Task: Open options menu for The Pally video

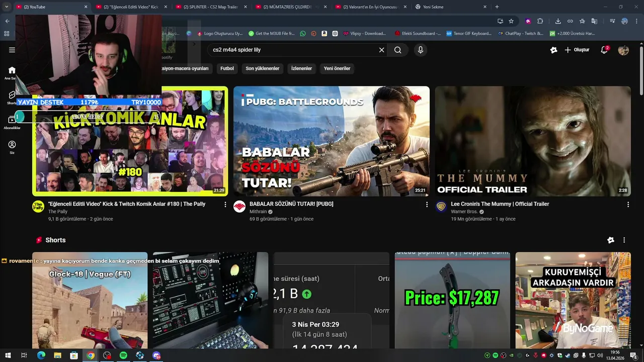Action: 225,205
